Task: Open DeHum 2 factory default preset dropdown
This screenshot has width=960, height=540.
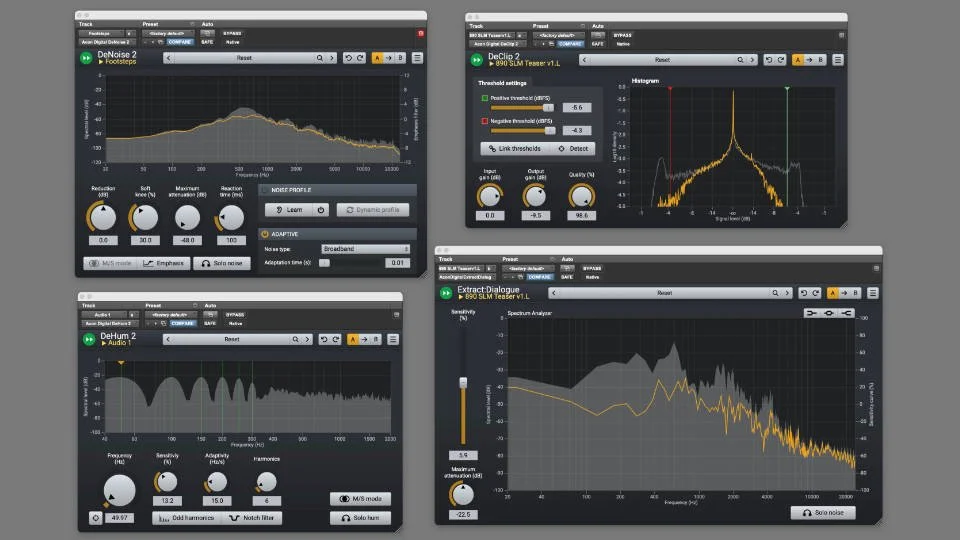Action: (170, 315)
